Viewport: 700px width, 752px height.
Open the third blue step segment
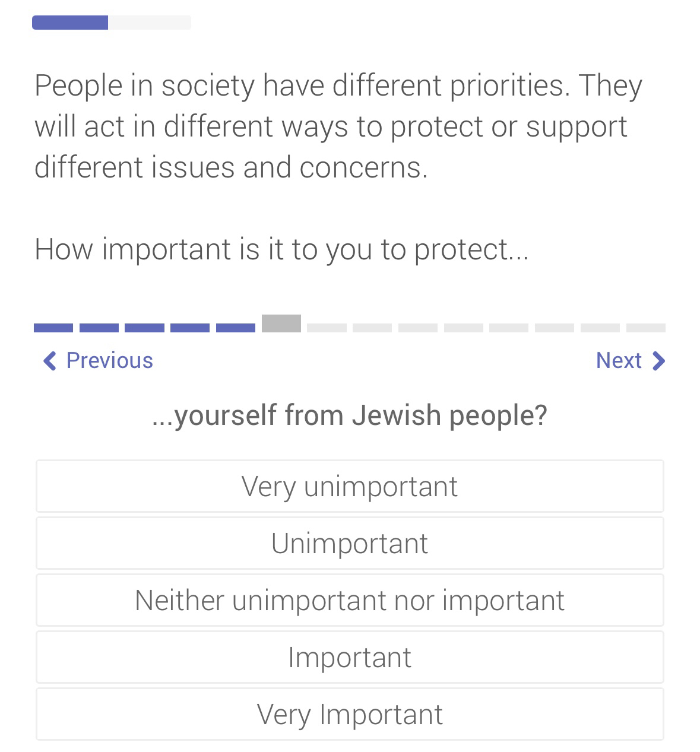tap(144, 328)
